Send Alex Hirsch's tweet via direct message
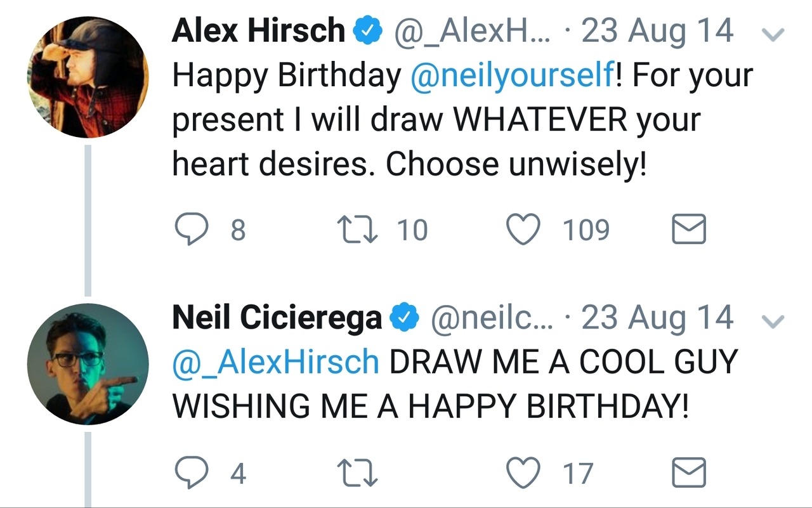The height and width of the screenshot is (508, 812). pos(688,230)
